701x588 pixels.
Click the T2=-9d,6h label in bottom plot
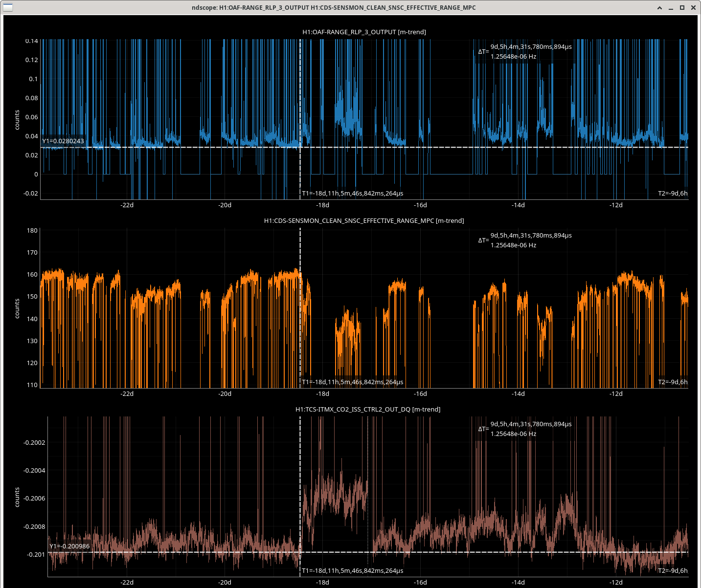(x=673, y=571)
